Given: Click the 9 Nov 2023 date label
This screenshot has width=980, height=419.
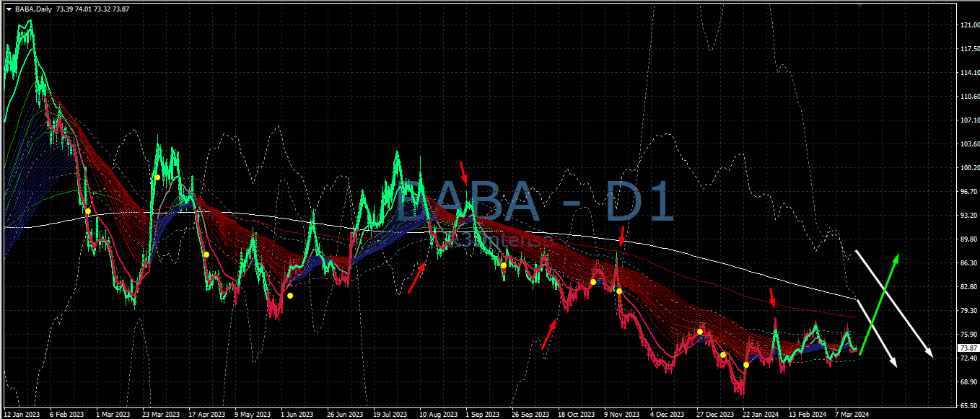Looking at the screenshot, I should click(x=622, y=415).
